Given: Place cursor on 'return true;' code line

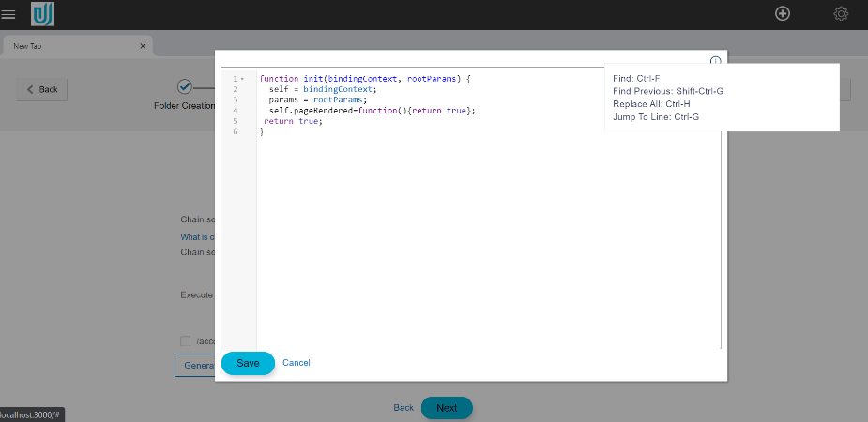Looking at the screenshot, I should pos(293,121).
